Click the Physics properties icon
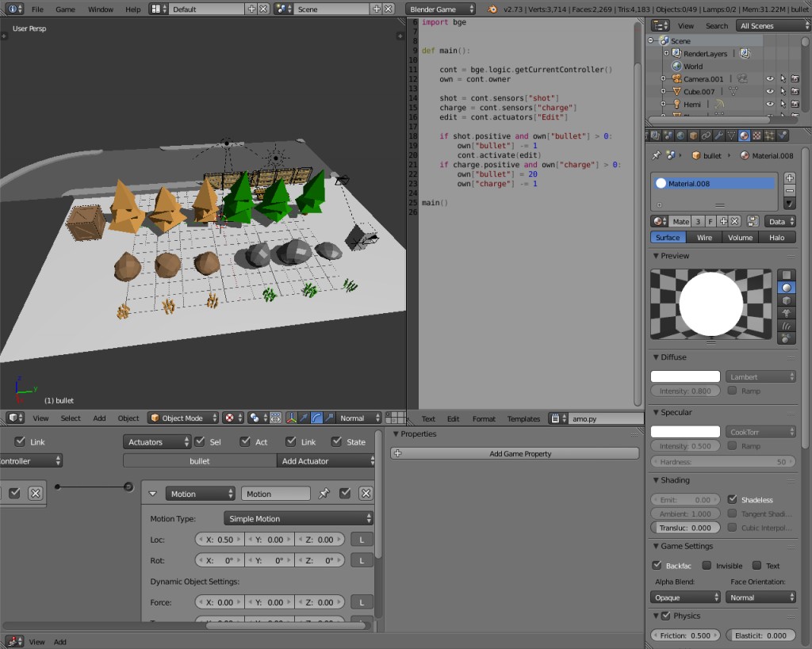The width and height of the screenshot is (812, 649). tap(782, 136)
